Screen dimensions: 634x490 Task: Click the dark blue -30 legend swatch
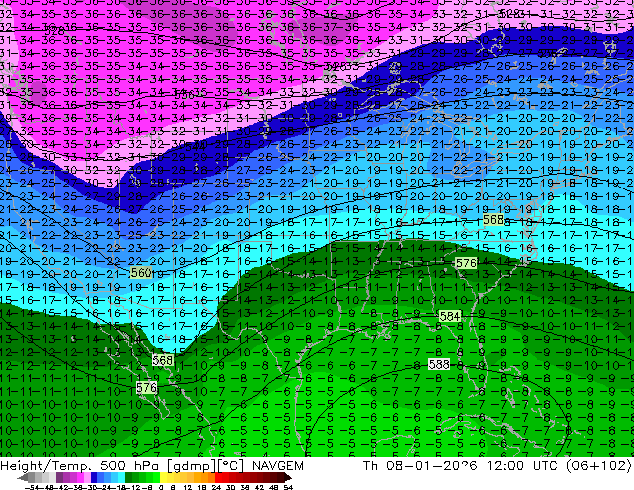(x=94, y=477)
